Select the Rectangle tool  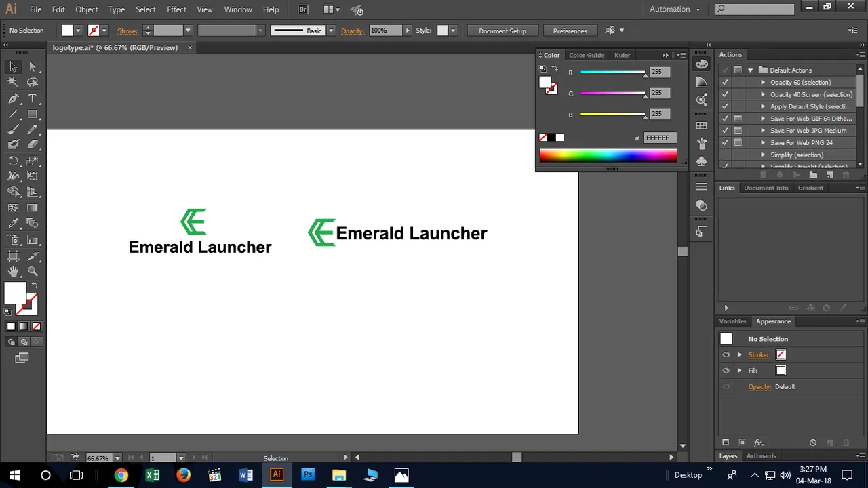(x=33, y=114)
